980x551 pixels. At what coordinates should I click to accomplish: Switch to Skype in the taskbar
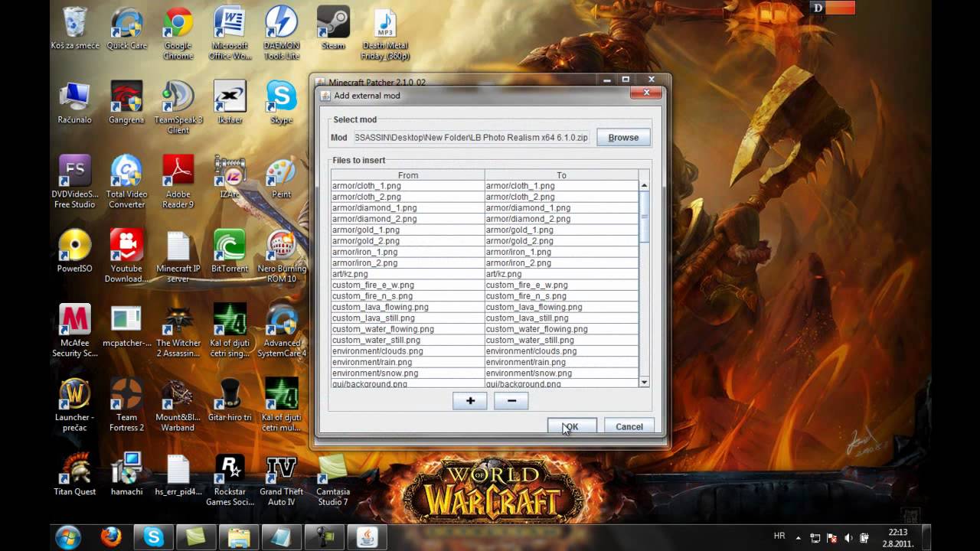click(x=153, y=537)
